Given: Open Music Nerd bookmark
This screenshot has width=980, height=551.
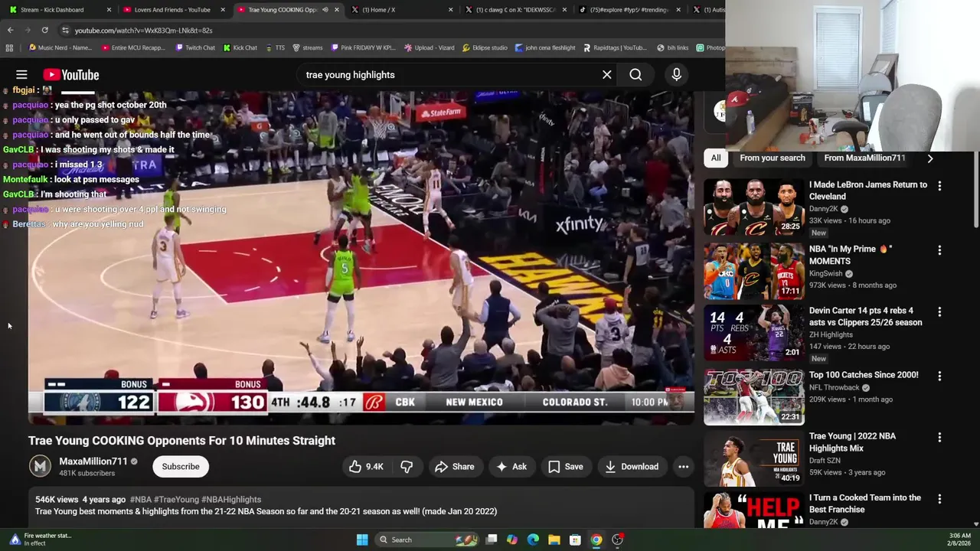Looking at the screenshot, I should (x=60, y=47).
